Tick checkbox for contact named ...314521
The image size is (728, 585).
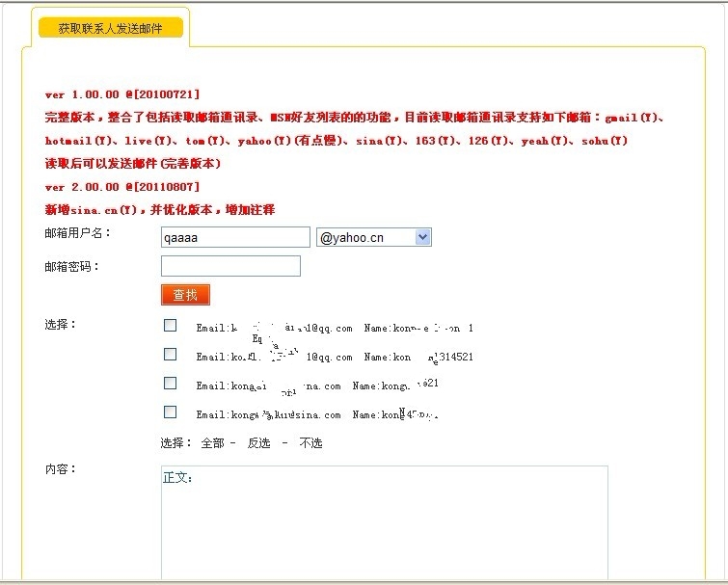(170, 354)
